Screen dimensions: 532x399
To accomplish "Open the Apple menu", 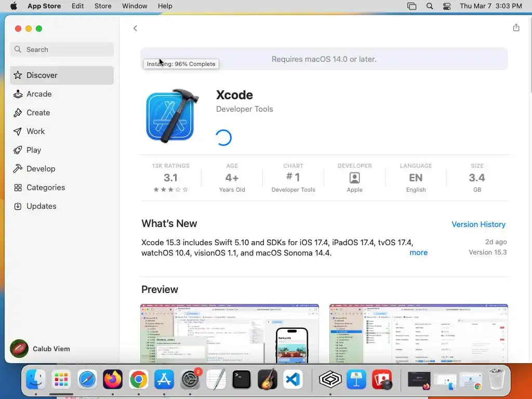I will (14, 6).
